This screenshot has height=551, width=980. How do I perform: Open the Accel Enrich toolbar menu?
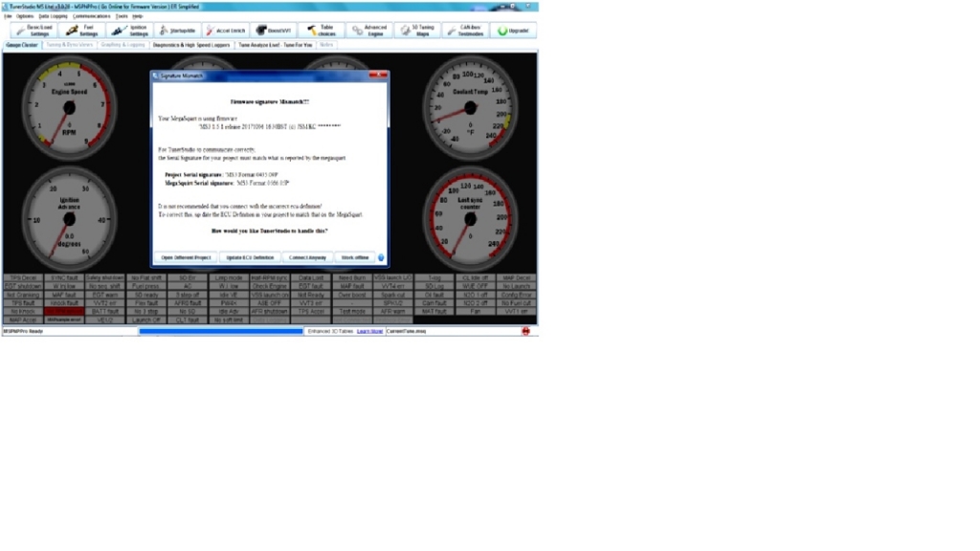point(226,31)
